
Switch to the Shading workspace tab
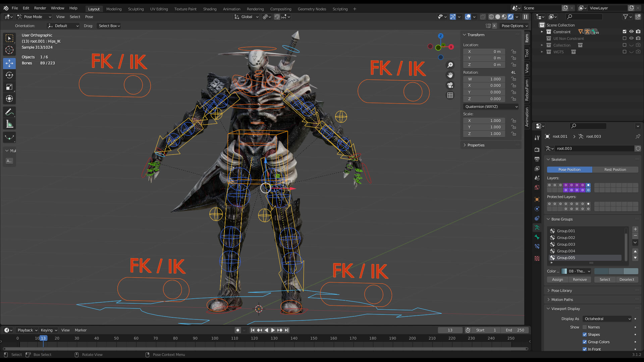coord(210,9)
